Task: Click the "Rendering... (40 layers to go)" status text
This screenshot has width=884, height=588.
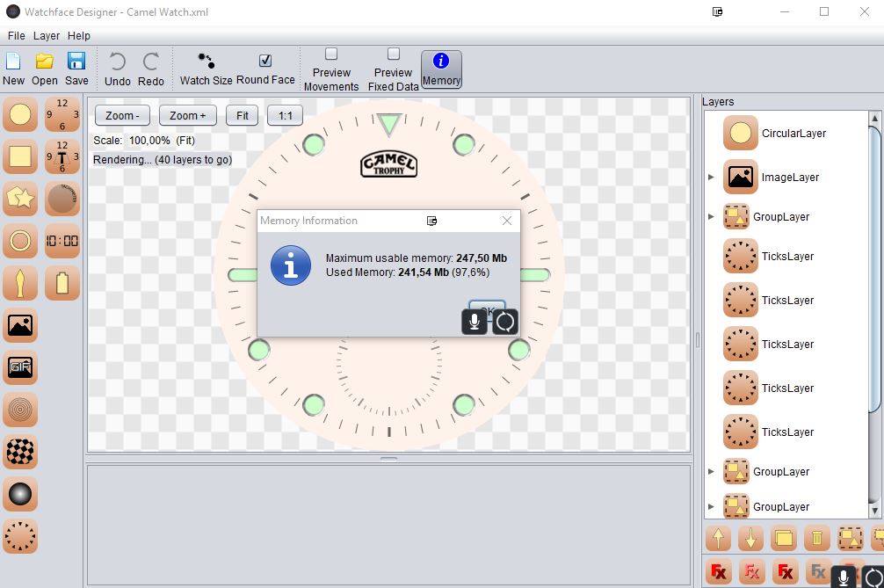Action: [163, 160]
